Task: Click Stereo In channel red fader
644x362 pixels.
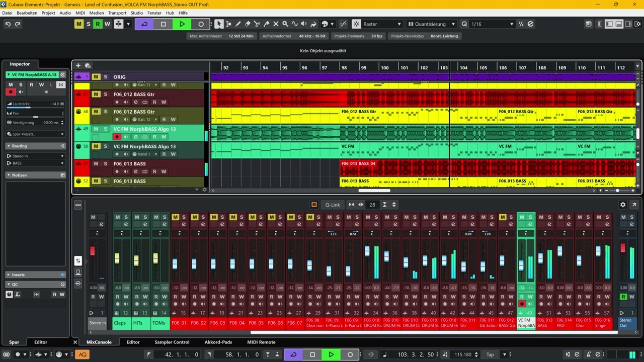Action: (92, 251)
